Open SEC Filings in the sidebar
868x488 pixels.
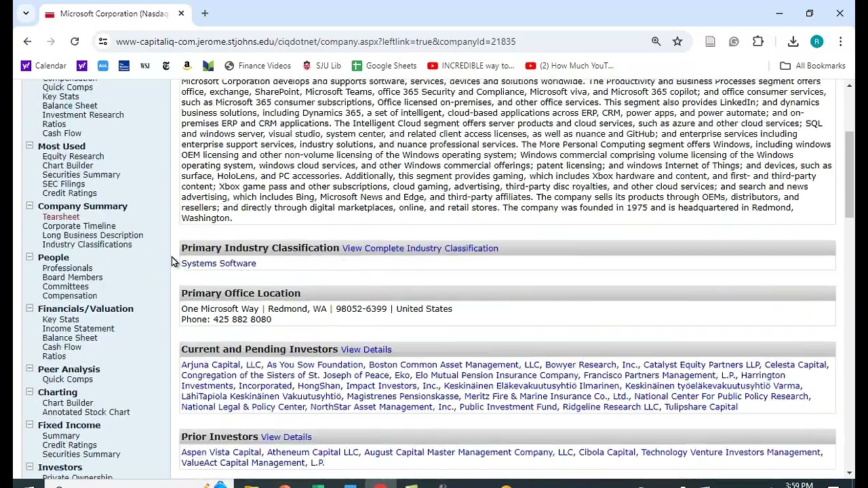pyautogui.click(x=64, y=184)
